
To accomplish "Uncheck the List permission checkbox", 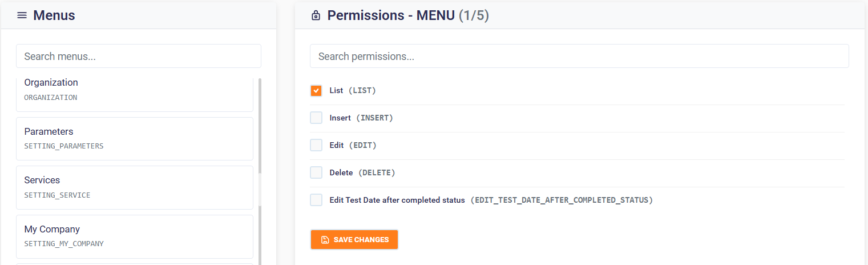I will (316, 91).
